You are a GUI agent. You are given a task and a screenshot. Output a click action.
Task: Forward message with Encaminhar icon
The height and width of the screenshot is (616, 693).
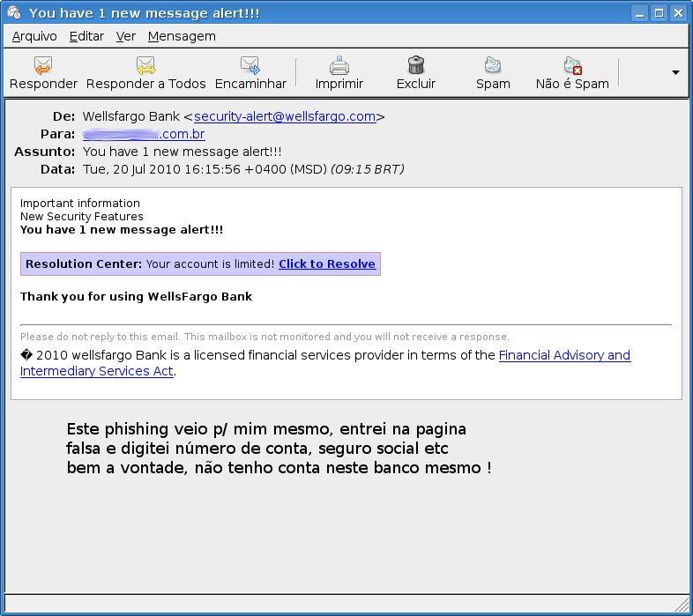[250, 65]
